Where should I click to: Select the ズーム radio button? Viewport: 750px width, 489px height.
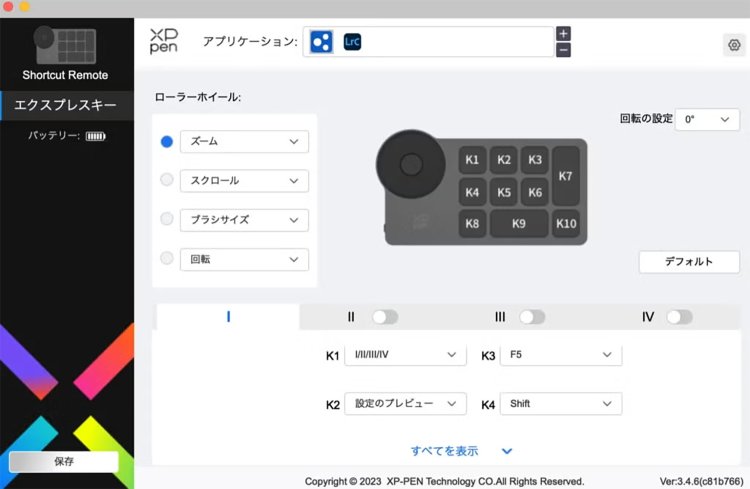167,142
